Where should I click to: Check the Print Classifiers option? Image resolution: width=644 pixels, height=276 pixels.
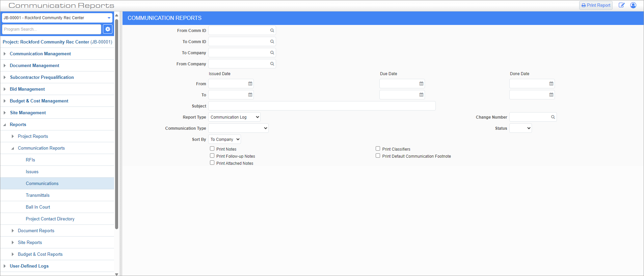(378, 149)
